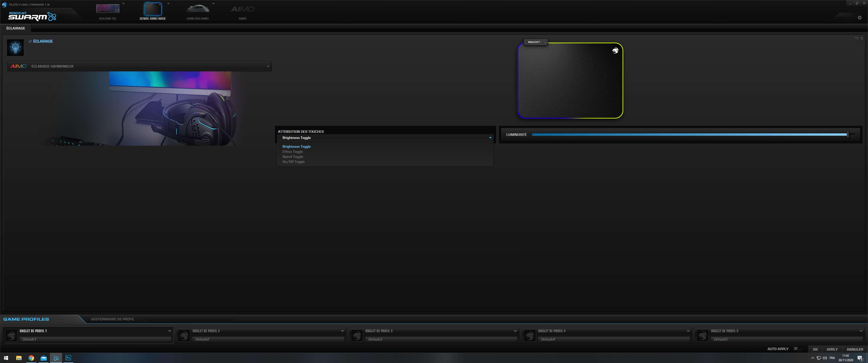Expand the Onglet de Profil 1 dropdown
Viewport: 868px width, 363px height.
point(170,331)
